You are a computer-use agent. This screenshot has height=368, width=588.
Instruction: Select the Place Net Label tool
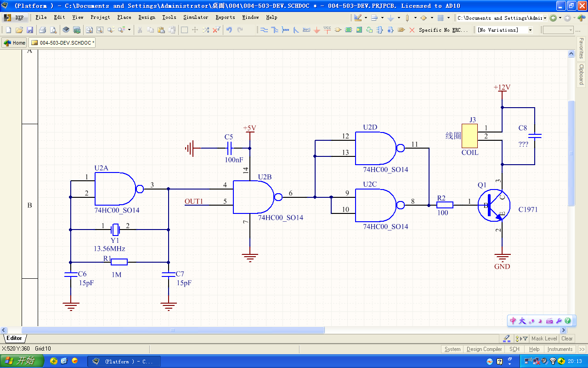point(306,30)
